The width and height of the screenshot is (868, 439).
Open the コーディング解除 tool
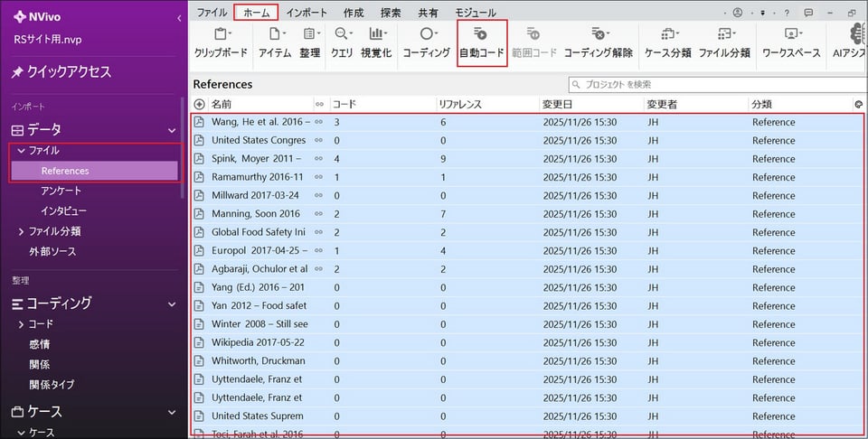pyautogui.click(x=599, y=43)
